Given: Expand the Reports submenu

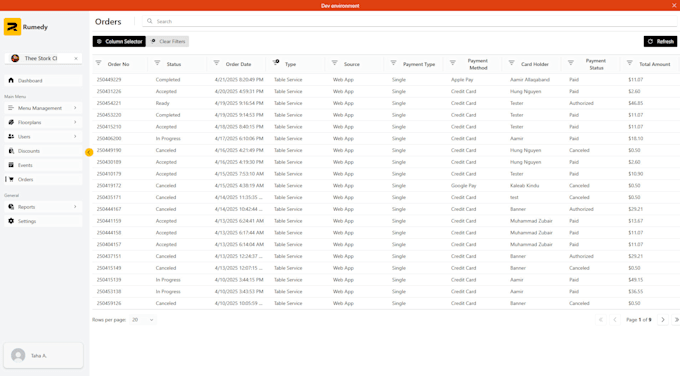Looking at the screenshot, I should 43,207.
